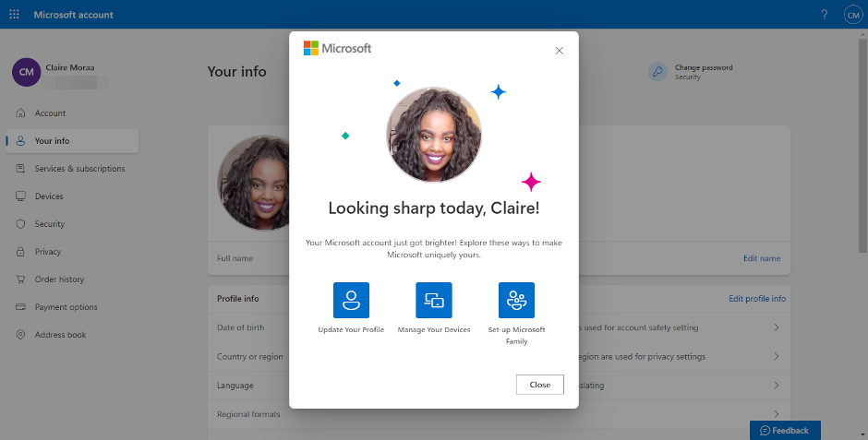Image resolution: width=868 pixels, height=440 pixels.
Task: Click the Update Your Profile label
Action: [351, 329]
